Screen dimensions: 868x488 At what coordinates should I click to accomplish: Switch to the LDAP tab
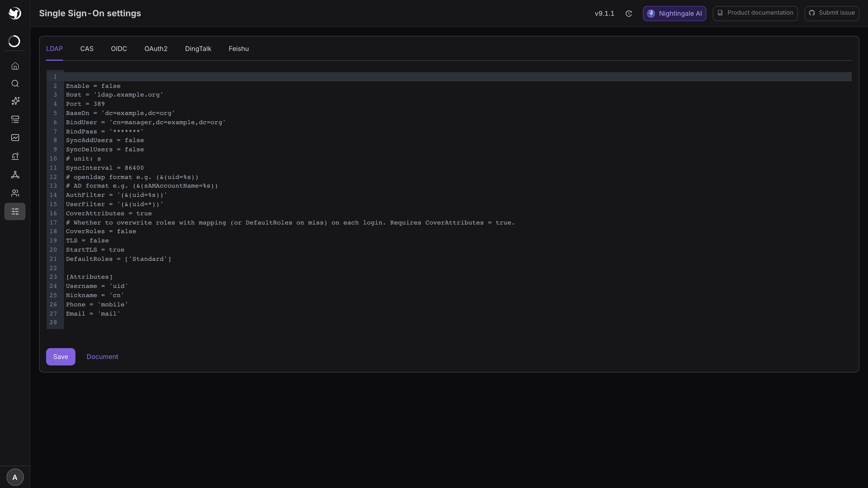(x=54, y=49)
